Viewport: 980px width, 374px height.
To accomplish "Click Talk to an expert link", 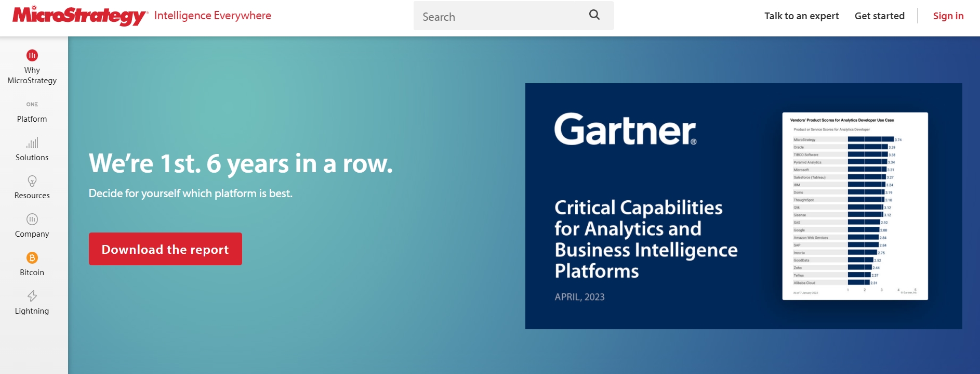I will pyautogui.click(x=801, y=16).
